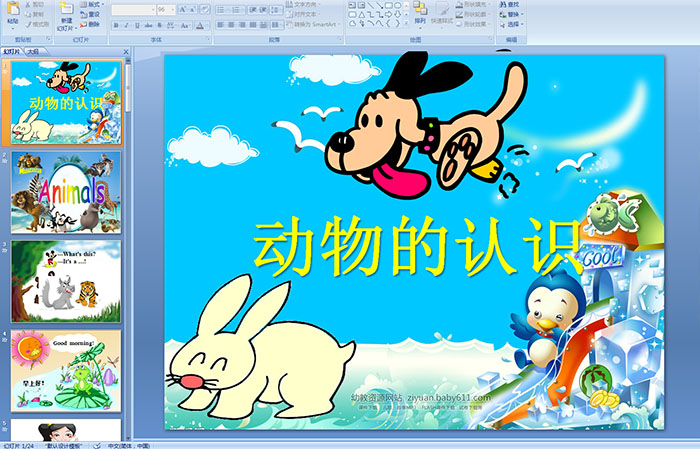Viewport: 700px width, 449px height.
Task: Select the Rectangle shape
Action: pyautogui.click(x=389, y=5)
